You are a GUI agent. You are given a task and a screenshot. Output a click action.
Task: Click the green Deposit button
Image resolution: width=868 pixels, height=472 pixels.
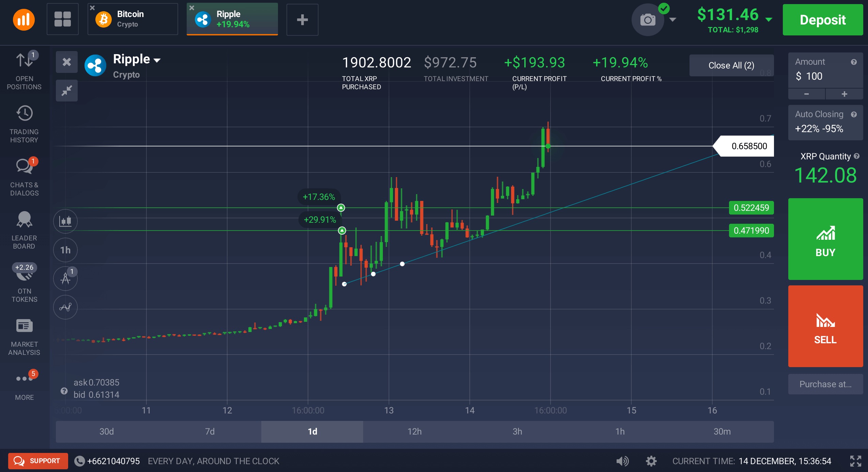823,20
